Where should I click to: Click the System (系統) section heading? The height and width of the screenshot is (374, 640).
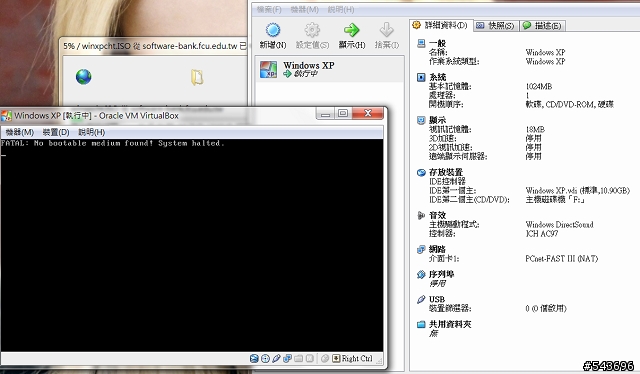(437, 77)
